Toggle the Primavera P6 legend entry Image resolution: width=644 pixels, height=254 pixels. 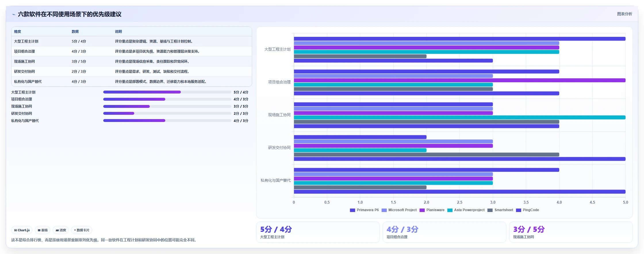coord(364,210)
